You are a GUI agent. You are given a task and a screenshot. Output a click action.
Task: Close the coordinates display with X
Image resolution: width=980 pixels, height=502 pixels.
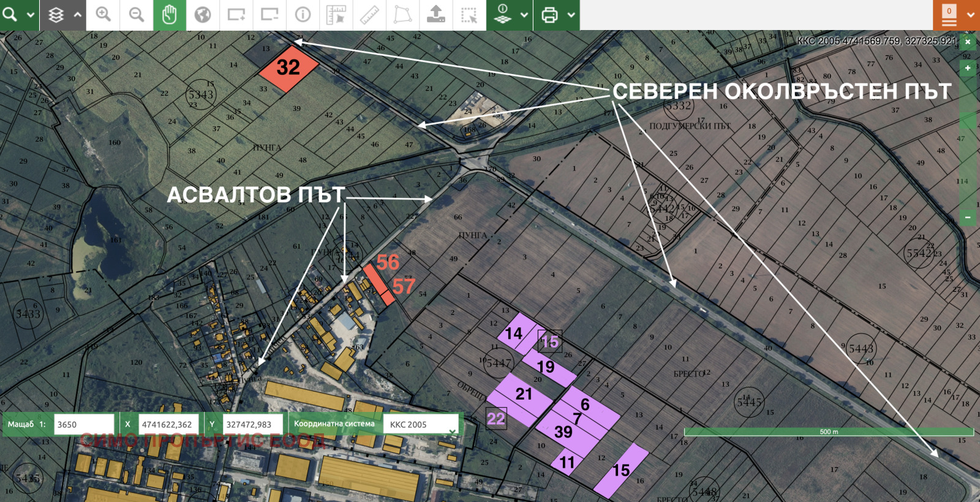pos(968,42)
